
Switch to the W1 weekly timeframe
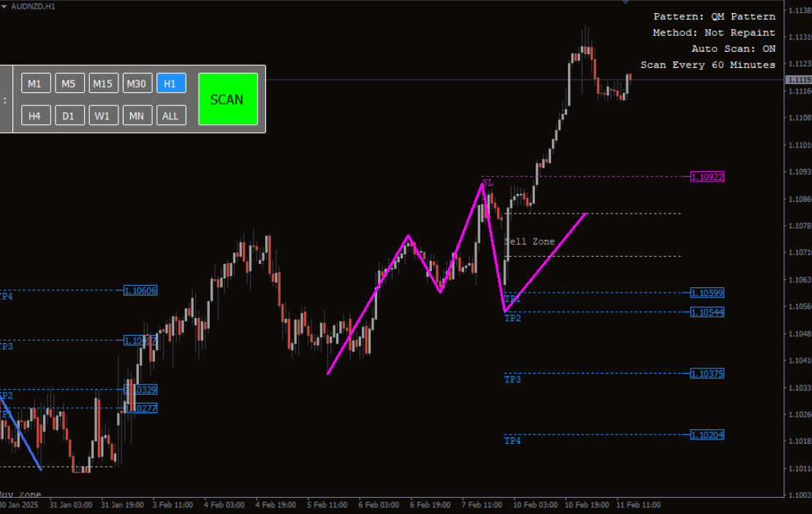(104, 116)
